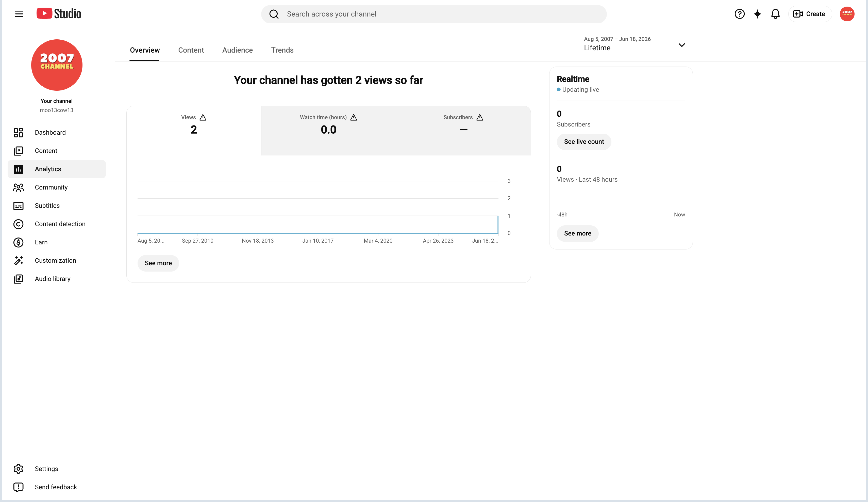Click the views spike at chart end

(497, 224)
